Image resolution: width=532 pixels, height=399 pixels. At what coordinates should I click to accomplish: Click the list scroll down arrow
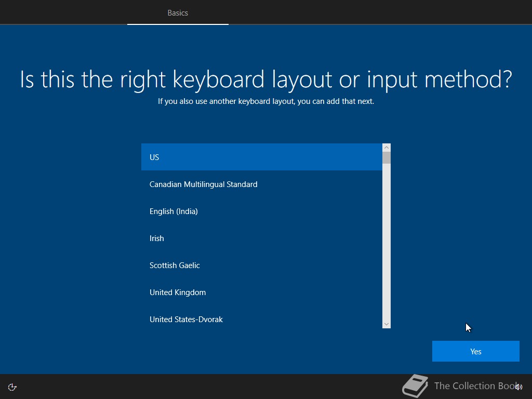point(387,324)
